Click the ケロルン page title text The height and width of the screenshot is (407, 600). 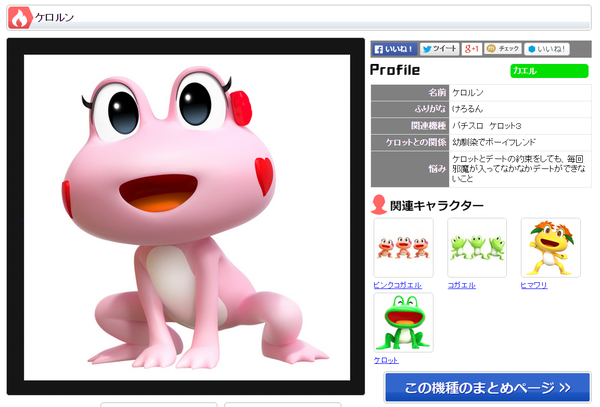pyautogui.click(x=55, y=18)
